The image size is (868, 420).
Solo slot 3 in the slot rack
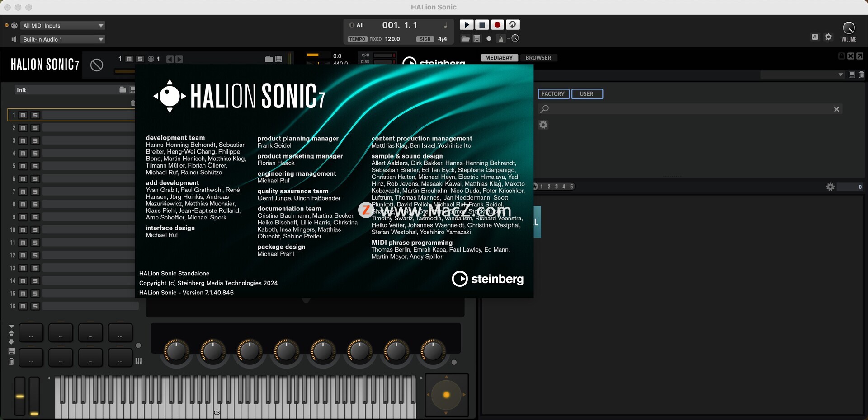tap(35, 141)
